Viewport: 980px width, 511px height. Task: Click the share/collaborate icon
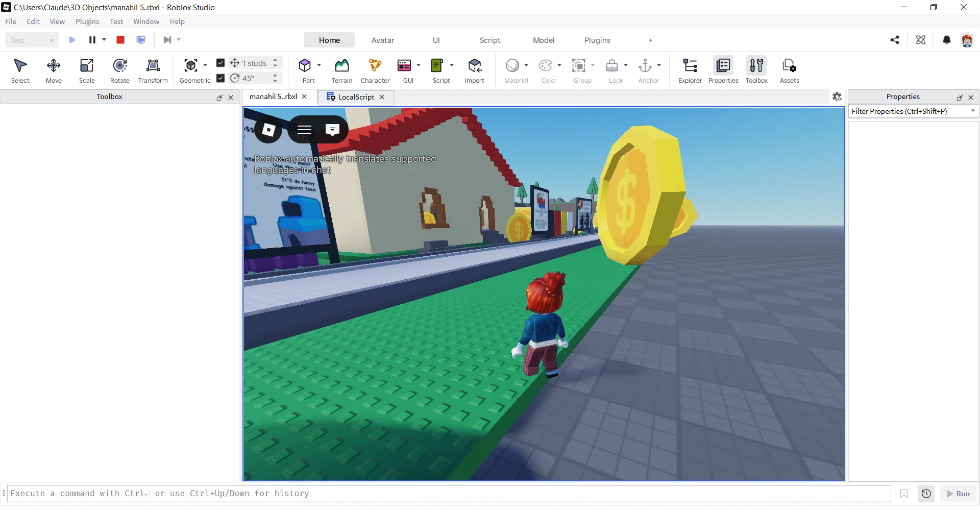coord(895,40)
